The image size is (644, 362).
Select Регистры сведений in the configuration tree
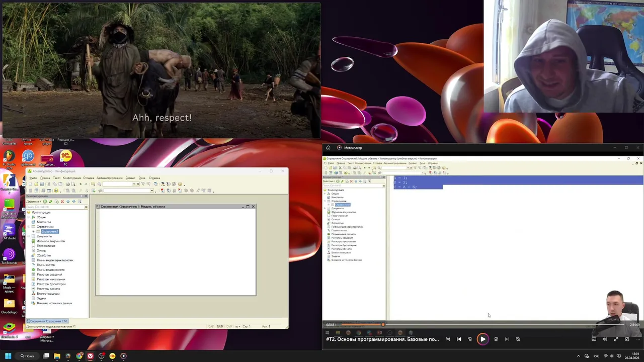pos(49,275)
